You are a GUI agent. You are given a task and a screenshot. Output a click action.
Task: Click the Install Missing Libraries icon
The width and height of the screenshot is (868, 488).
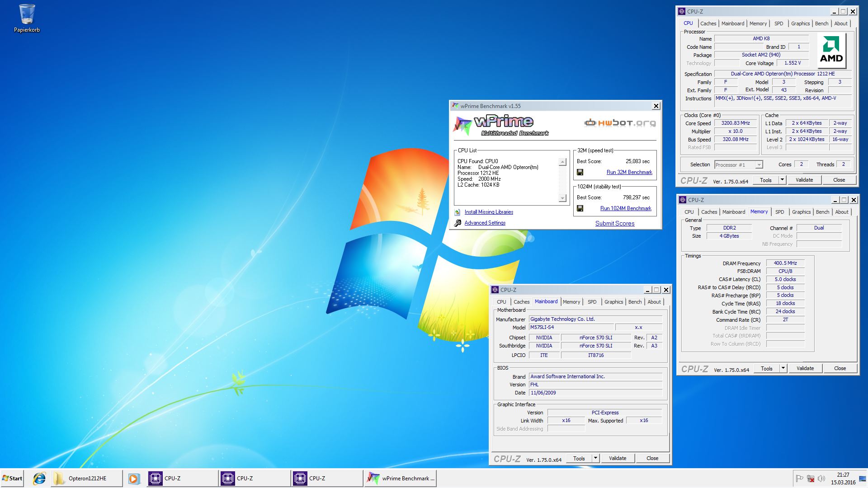458,212
